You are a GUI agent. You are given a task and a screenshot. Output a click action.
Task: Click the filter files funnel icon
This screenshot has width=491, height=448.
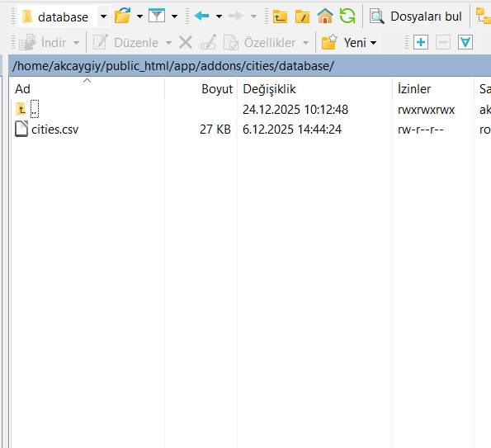(x=157, y=16)
